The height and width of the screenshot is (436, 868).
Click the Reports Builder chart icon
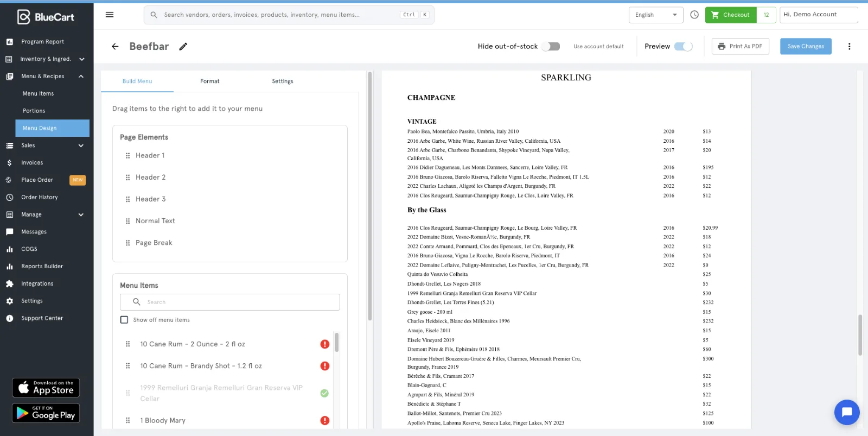point(9,267)
